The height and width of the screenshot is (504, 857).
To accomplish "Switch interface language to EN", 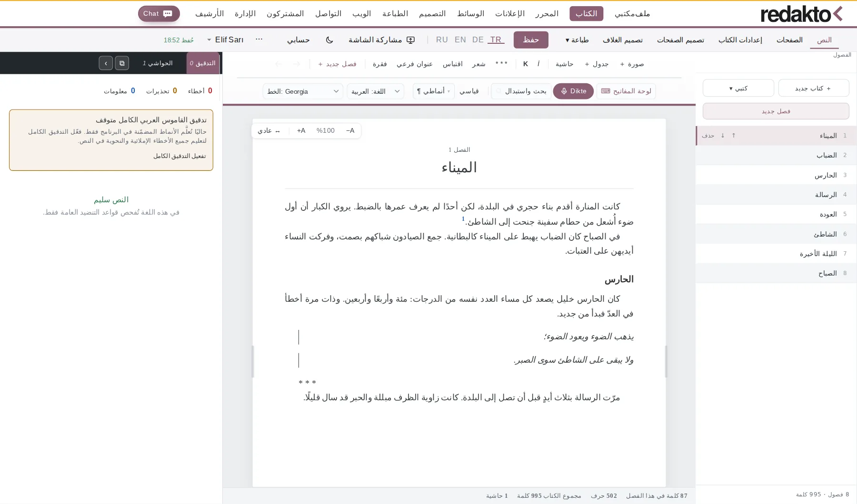I will tap(460, 40).
